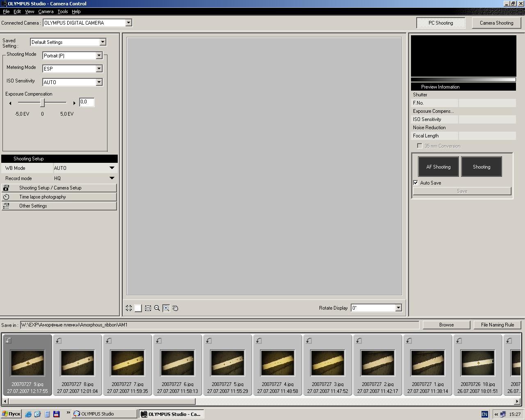The height and width of the screenshot is (420, 525).
Task: Select the full-screen fit icon in preview toolbar
Action: 148,308
